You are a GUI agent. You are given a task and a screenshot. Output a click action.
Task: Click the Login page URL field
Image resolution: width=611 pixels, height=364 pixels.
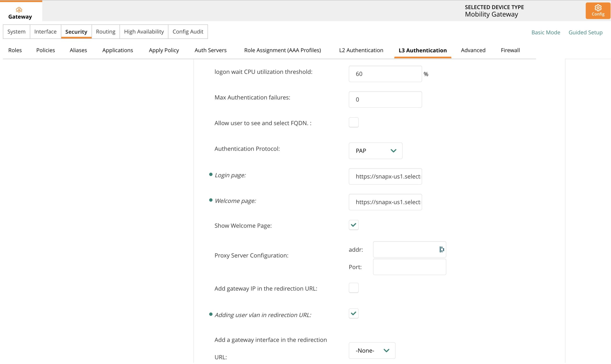[385, 176]
